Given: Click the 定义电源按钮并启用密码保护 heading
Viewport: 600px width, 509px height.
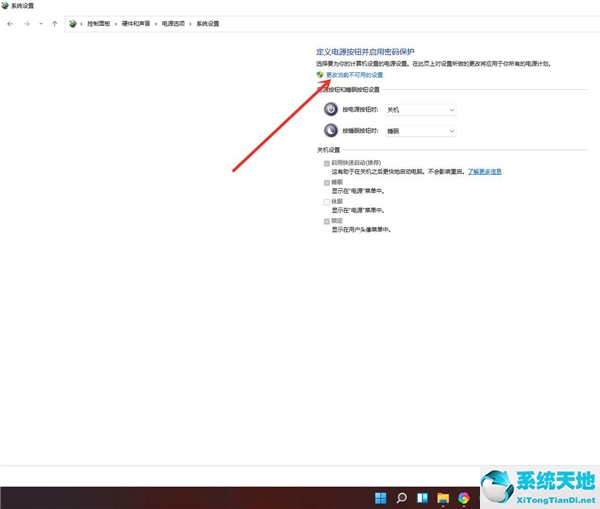Looking at the screenshot, I should [x=365, y=52].
